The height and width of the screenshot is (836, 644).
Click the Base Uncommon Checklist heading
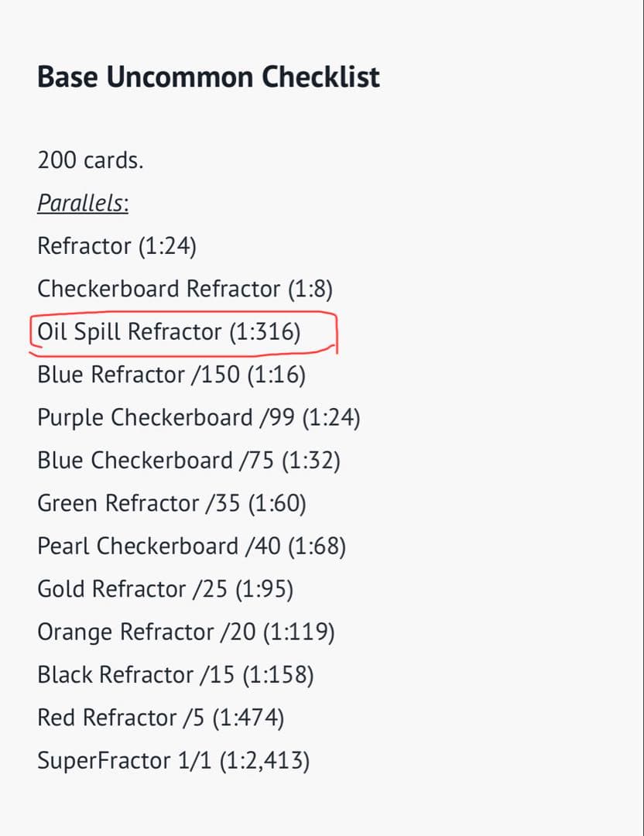click(x=208, y=77)
